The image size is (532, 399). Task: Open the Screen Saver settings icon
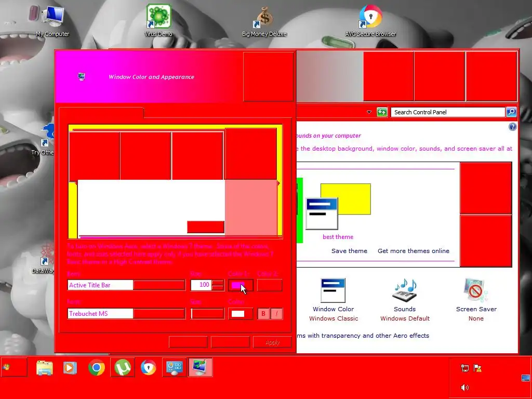click(476, 290)
